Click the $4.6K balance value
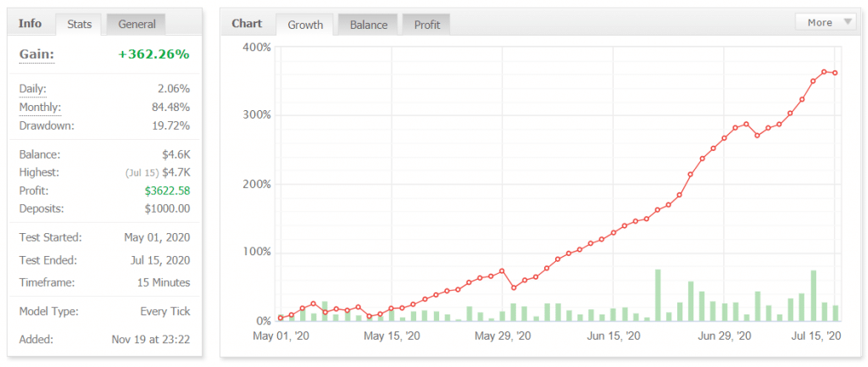This screenshot has width=868, height=367. tap(176, 154)
